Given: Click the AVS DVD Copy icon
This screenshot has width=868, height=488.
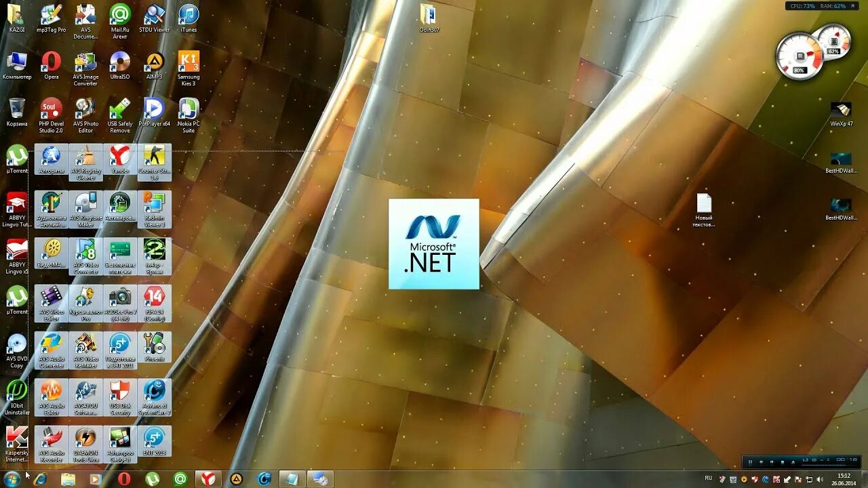Looking at the screenshot, I should pyautogui.click(x=16, y=351).
